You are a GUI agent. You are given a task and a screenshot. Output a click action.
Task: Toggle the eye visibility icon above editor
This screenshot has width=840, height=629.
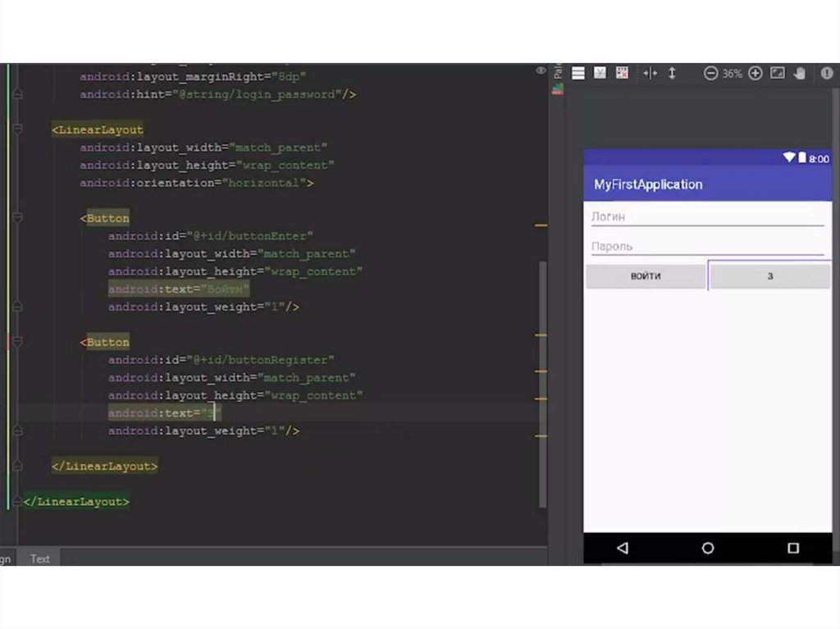541,71
